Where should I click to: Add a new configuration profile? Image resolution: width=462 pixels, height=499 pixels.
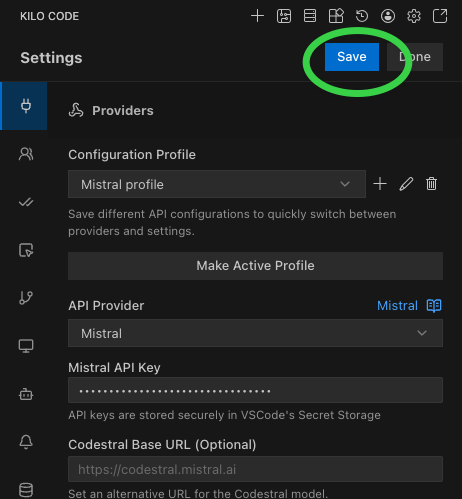(x=380, y=184)
